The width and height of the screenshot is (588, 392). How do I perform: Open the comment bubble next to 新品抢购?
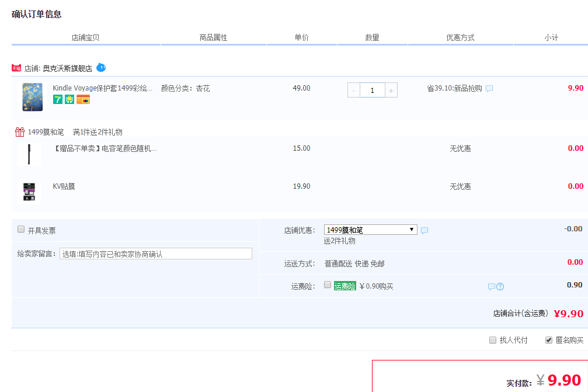click(489, 89)
